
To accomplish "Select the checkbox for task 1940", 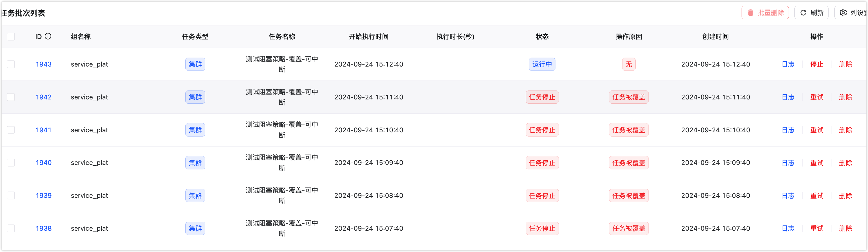I will 11,163.
